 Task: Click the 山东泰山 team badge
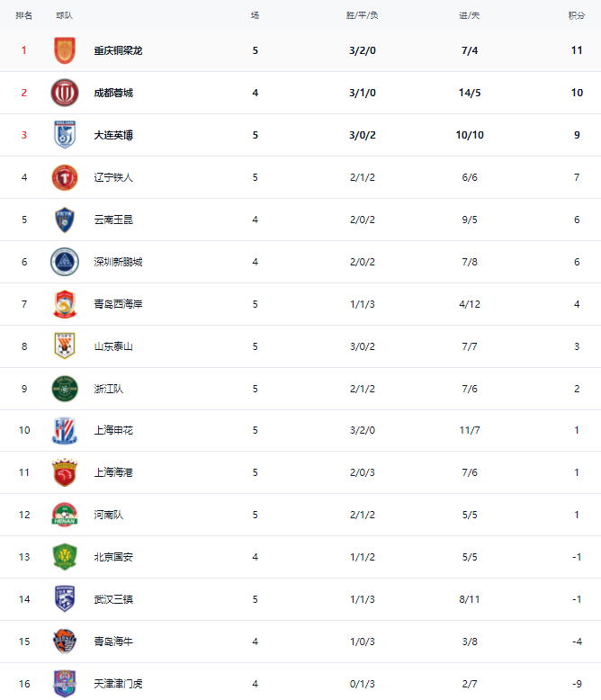click(x=65, y=346)
